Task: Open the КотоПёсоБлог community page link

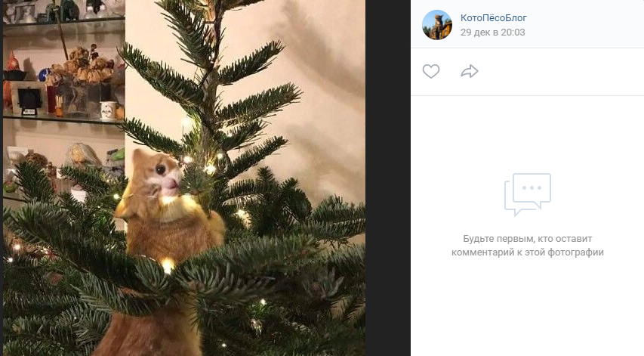Action: click(x=494, y=17)
